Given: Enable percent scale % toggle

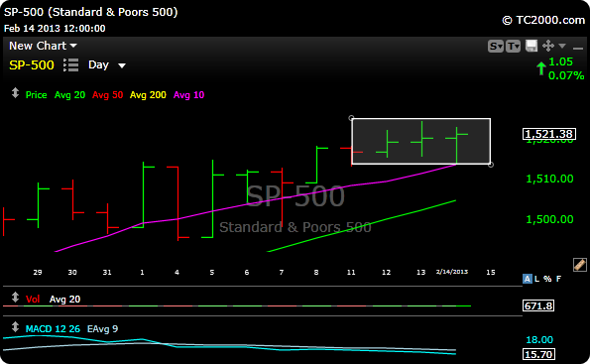Looking at the screenshot, I should [x=547, y=279].
